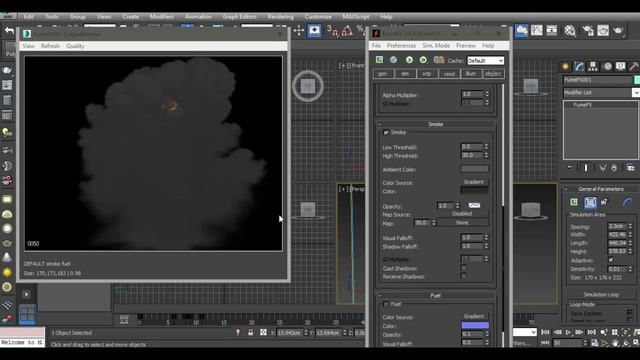The width and height of the screenshot is (640, 360).
Task: Open the Create command panel tab
Action: [x=566, y=66]
